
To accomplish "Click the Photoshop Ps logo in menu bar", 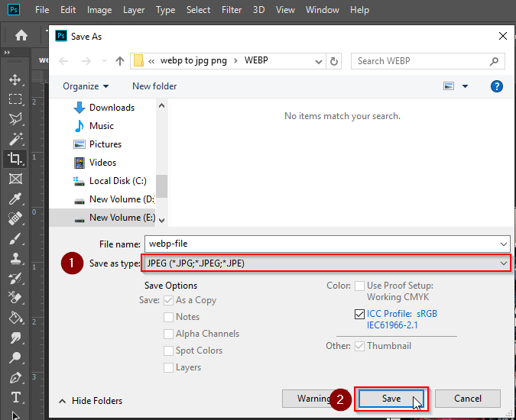I will 14,9.
